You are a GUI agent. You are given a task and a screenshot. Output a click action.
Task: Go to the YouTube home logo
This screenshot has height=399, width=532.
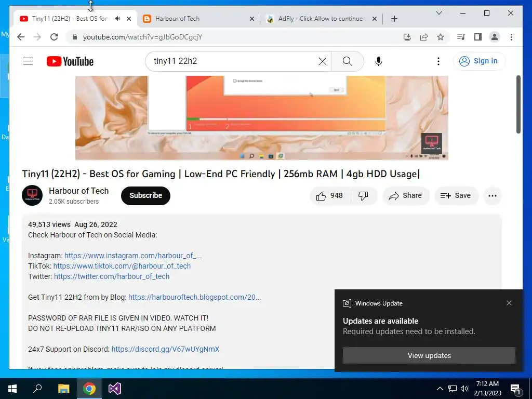[70, 61]
